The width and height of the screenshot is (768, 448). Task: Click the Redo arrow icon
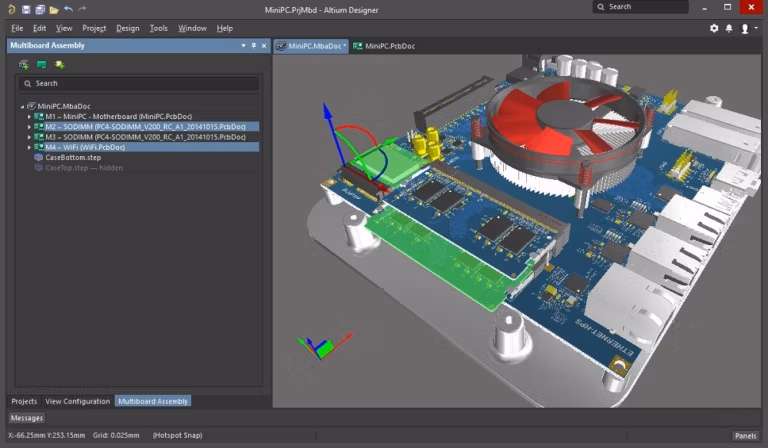[82, 9]
